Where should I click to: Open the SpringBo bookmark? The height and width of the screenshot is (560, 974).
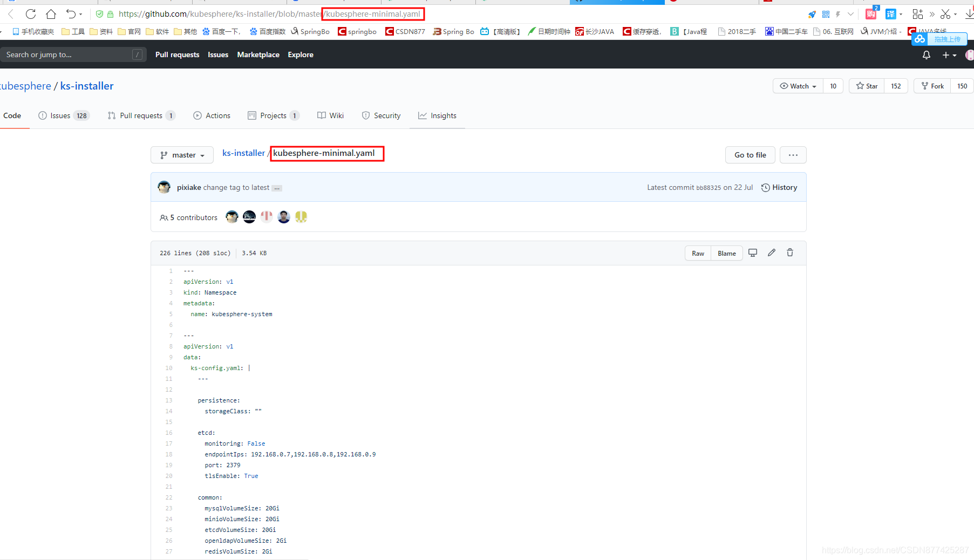310,31
